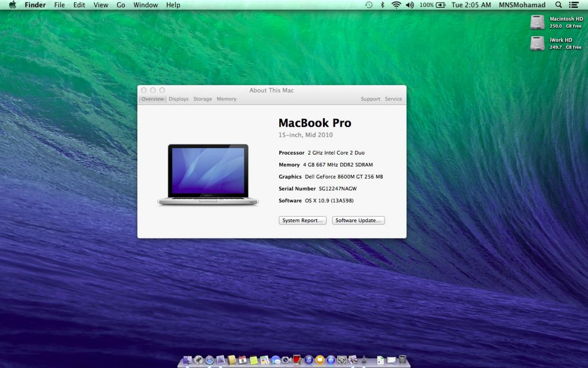Image resolution: width=588 pixels, height=368 pixels.
Task: Open the Support link
Action: pos(370,99)
